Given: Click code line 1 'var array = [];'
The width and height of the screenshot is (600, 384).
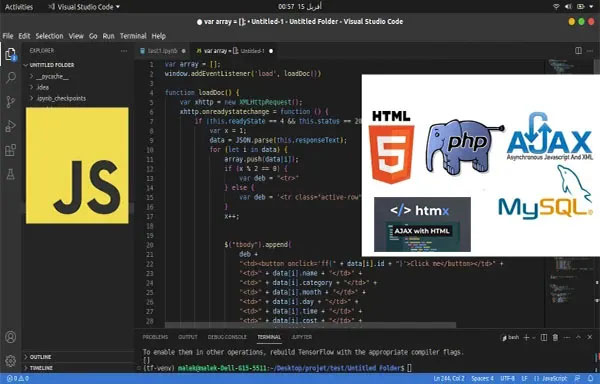Looking at the screenshot, I should 192,64.
